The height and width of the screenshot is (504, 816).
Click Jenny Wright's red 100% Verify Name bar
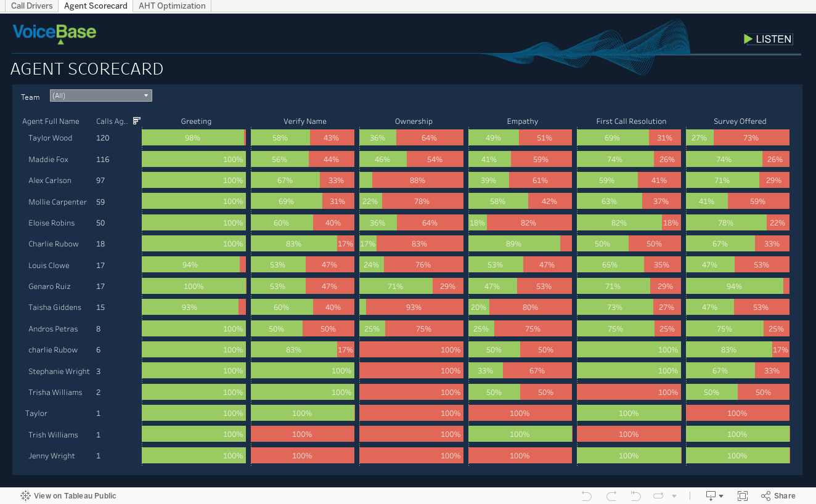303,456
